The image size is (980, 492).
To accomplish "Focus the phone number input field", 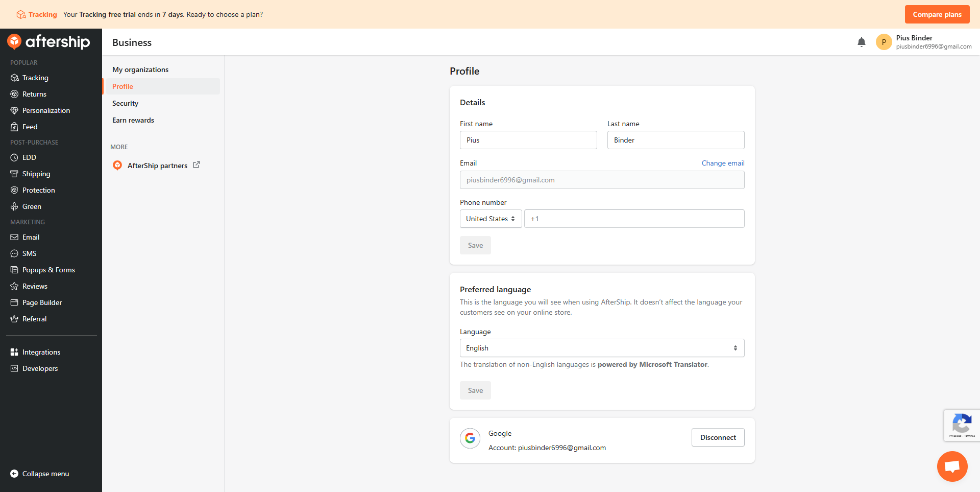I will (x=634, y=219).
